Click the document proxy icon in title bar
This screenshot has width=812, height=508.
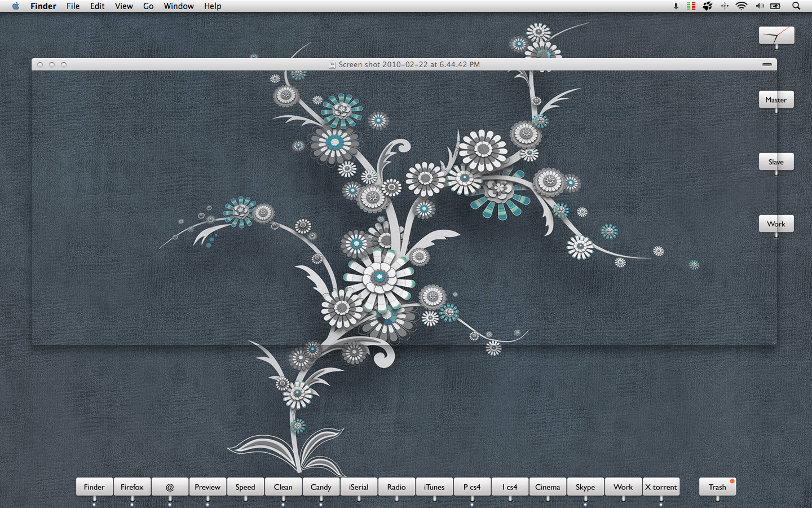click(333, 64)
